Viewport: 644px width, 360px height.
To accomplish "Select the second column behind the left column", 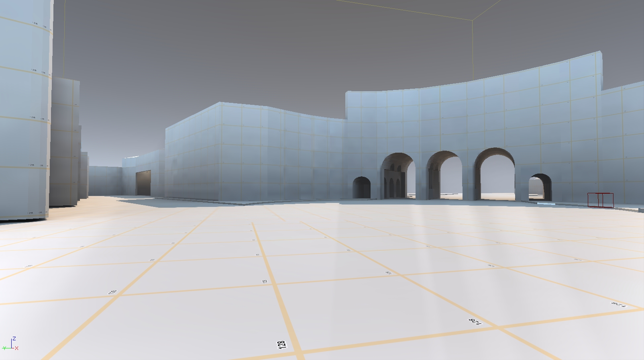I will click(64, 141).
